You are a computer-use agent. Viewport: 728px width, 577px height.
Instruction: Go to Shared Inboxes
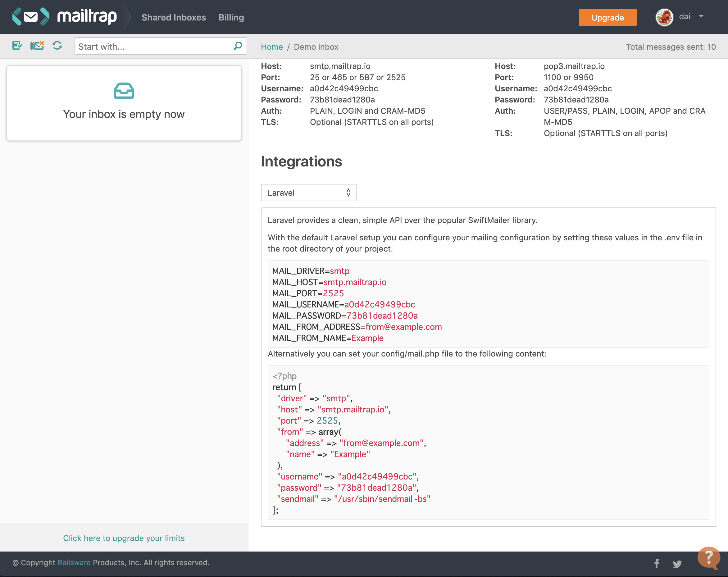(174, 18)
